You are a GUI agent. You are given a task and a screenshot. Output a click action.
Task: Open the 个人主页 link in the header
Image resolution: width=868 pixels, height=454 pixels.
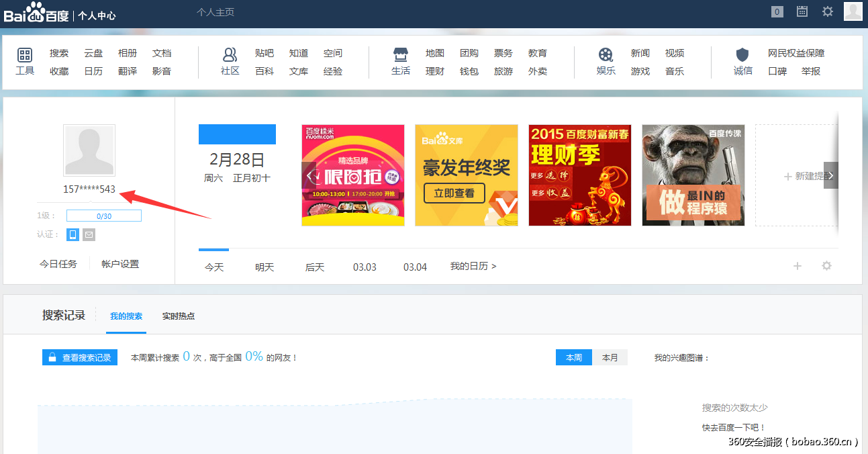pos(215,12)
